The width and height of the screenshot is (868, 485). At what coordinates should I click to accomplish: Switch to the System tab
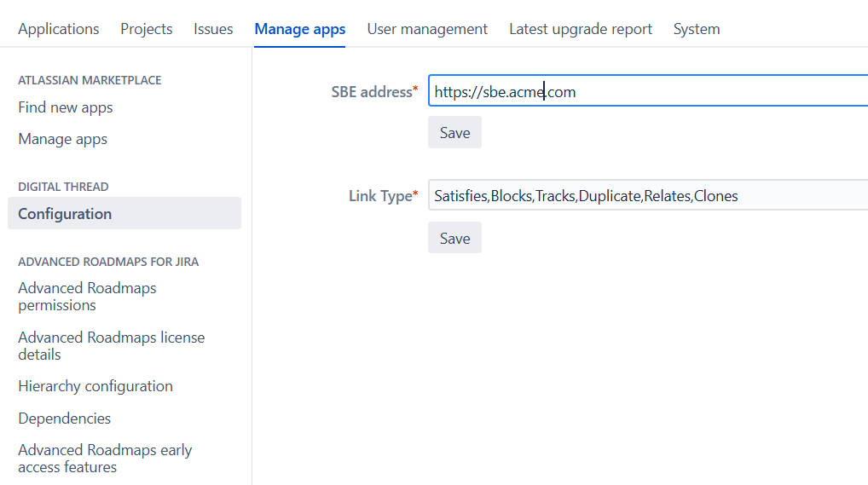[696, 29]
